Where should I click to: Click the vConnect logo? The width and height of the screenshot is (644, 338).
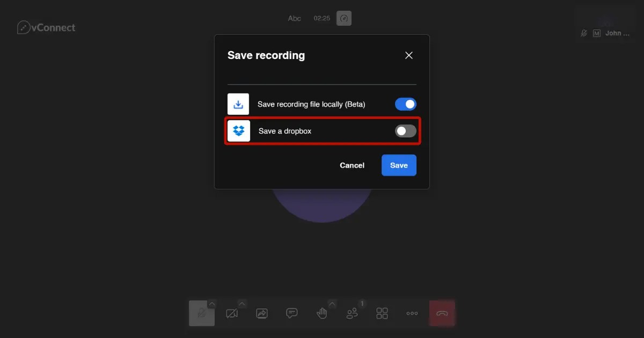(46, 27)
